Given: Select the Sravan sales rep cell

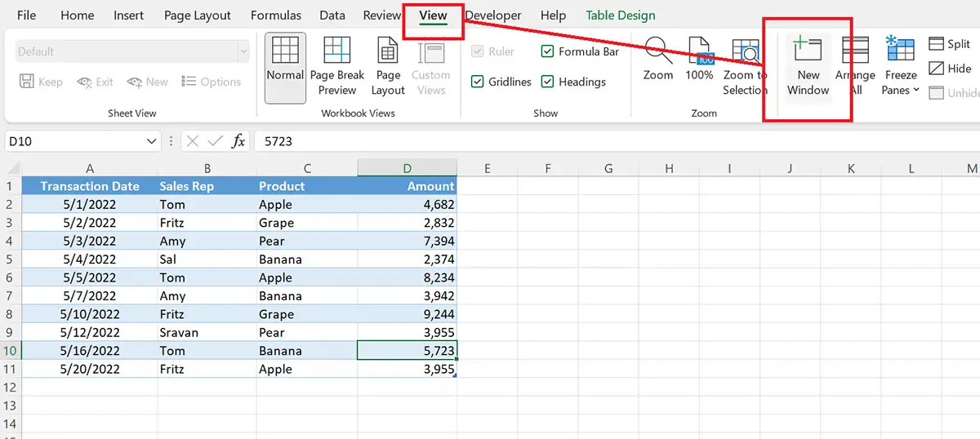Looking at the screenshot, I should click(x=207, y=332).
